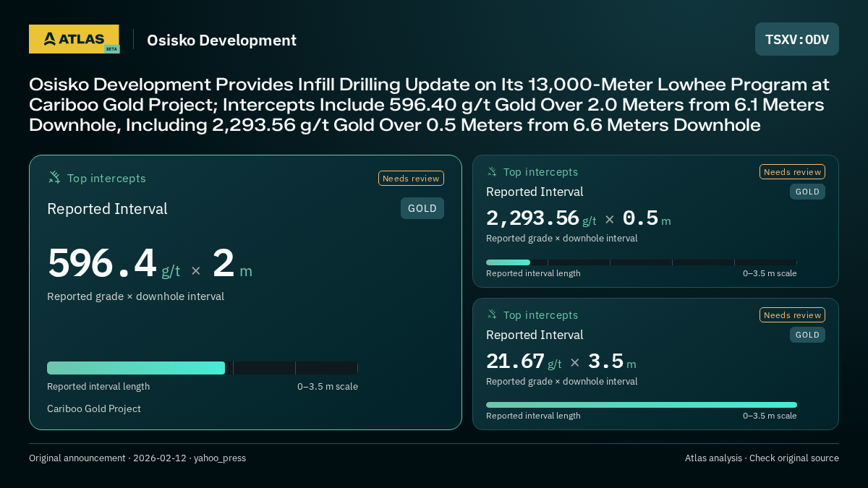
Task: Click 0–3.5 m scale label in the 21.67 g/t card
Action: pos(770,416)
